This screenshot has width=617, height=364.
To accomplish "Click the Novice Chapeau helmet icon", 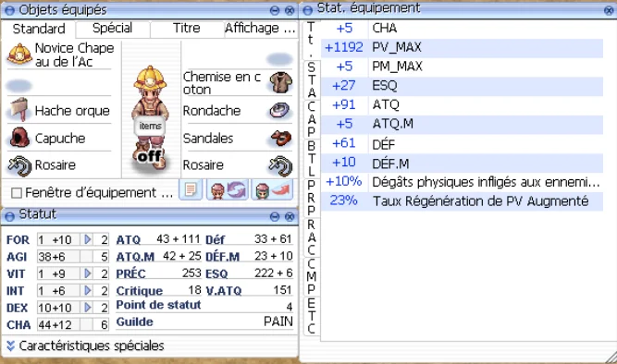I will click(x=19, y=55).
